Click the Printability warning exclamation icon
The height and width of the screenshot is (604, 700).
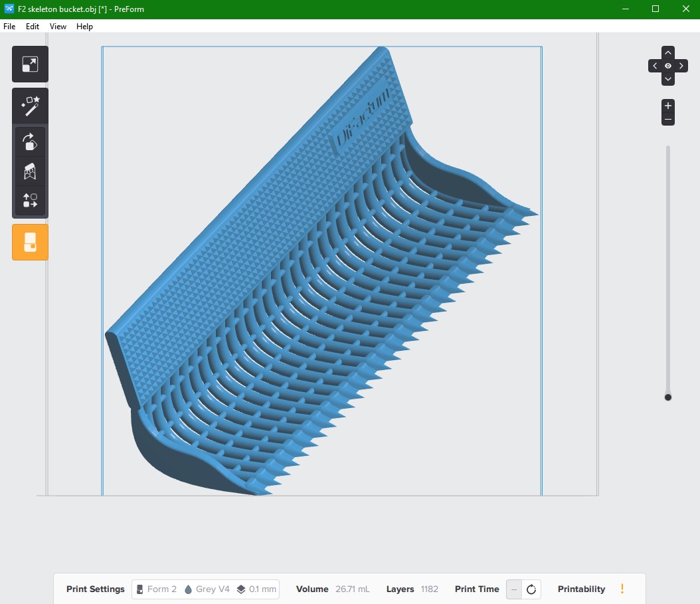622,589
